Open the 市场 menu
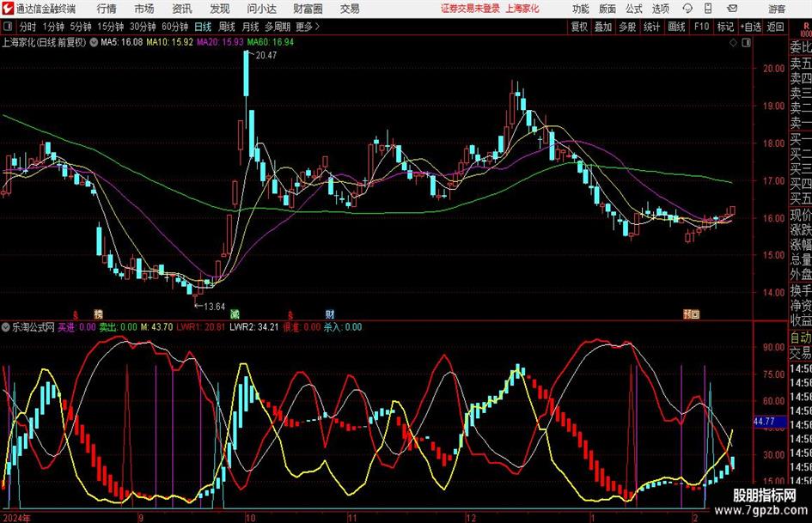Image resolution: width=812 pixels, height=523 pixels. pyautogui.click(x=144, y=9)
